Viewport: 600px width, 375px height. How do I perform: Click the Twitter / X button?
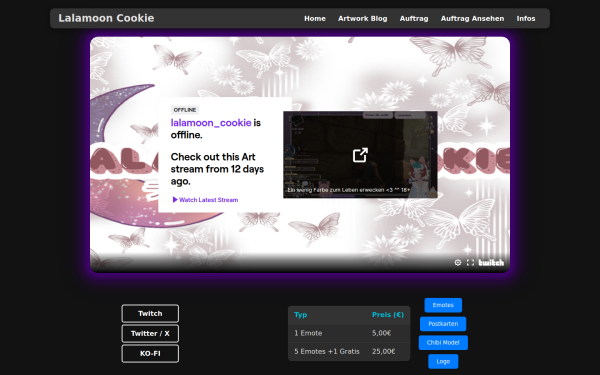(150, 333)
